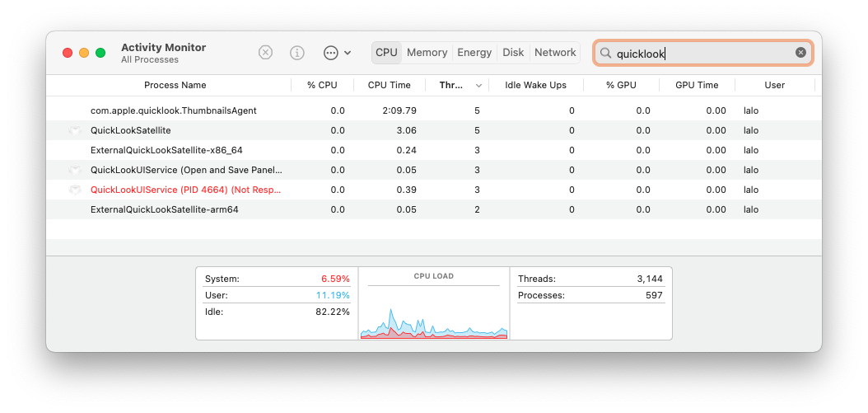Image resolution: width=868 pixels, height=413 pixels.
Task: Switch to the Energy tab
Action: (x=474, y=53)
